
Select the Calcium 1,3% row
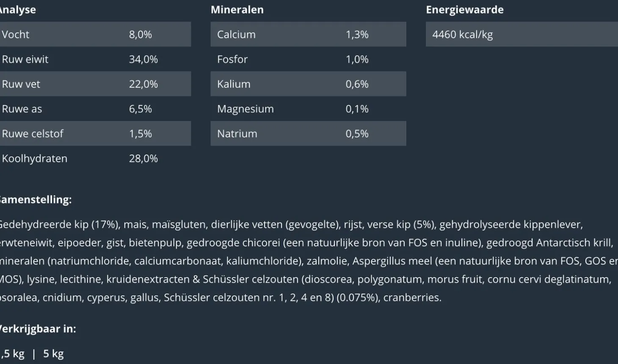tap(308, 34)
